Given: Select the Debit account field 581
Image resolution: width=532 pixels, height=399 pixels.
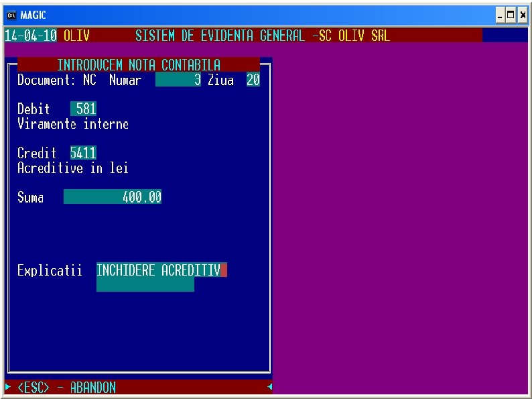Looking at the screenshot, I should 84,109.
